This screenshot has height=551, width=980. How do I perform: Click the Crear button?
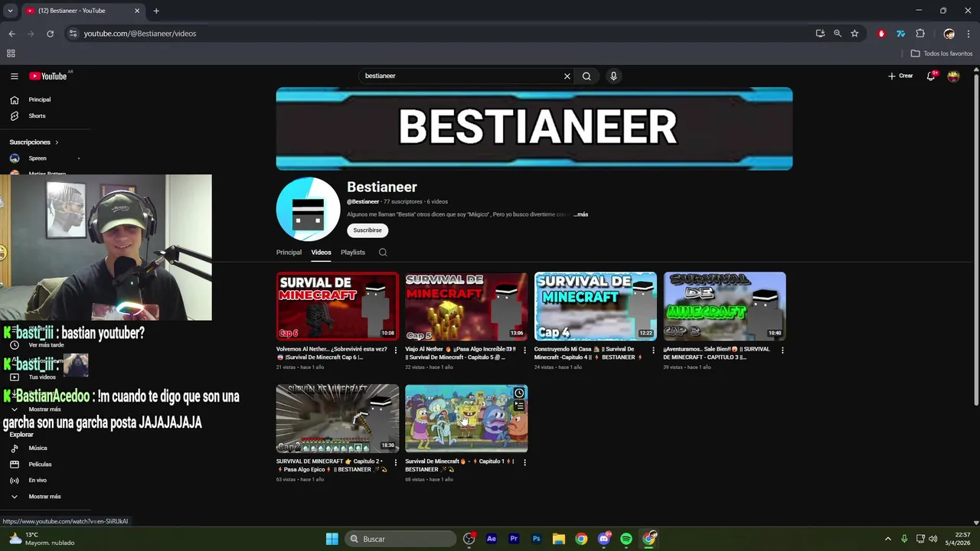coord(900,76)
